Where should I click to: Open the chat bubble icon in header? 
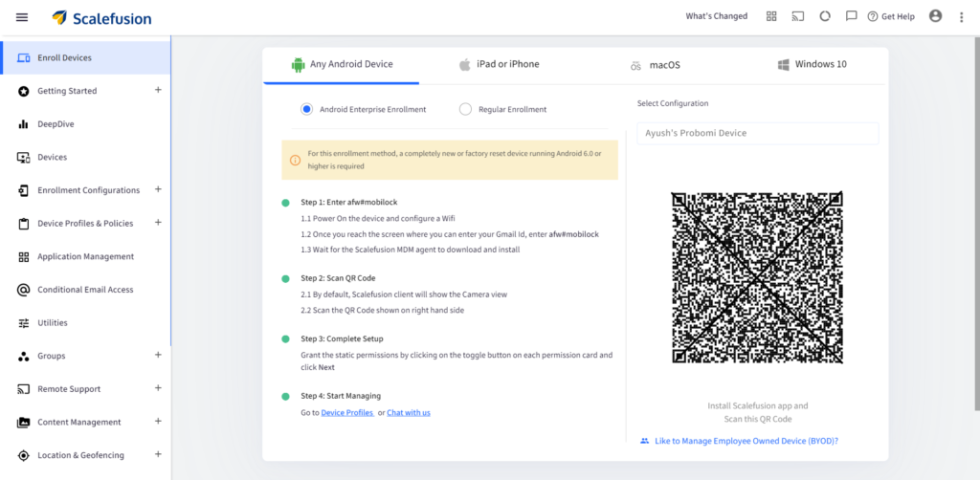point(851,16)
